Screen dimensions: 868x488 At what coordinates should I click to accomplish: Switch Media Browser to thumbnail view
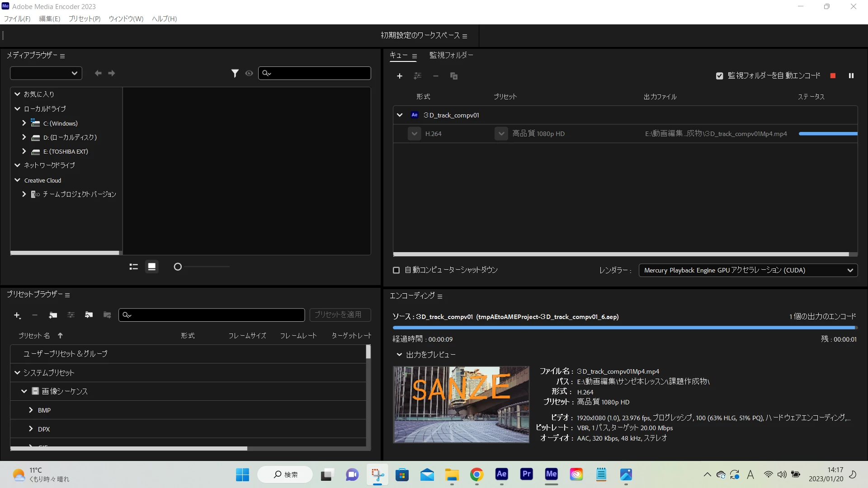click(x=152, y=267)
